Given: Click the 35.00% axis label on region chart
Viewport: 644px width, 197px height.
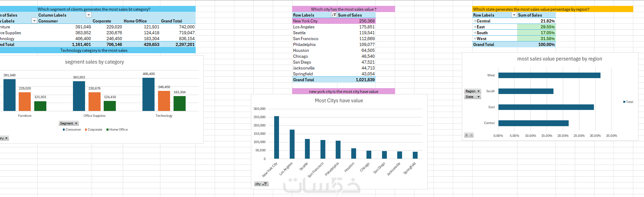Looking at the screenshot, I should coord(611,136).
